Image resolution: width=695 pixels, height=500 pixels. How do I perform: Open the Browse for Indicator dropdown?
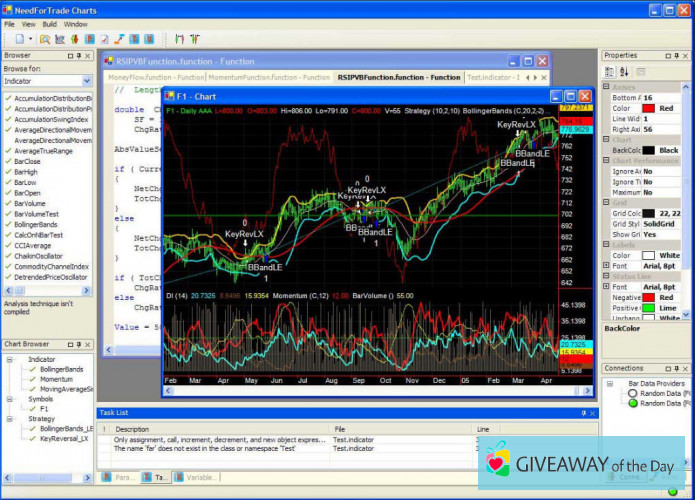[x=86, y=81]
